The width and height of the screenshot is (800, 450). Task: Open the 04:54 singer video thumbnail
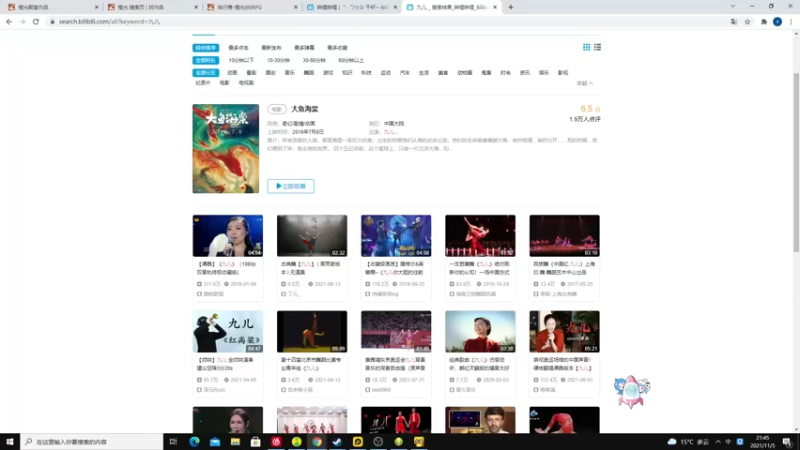228,236
